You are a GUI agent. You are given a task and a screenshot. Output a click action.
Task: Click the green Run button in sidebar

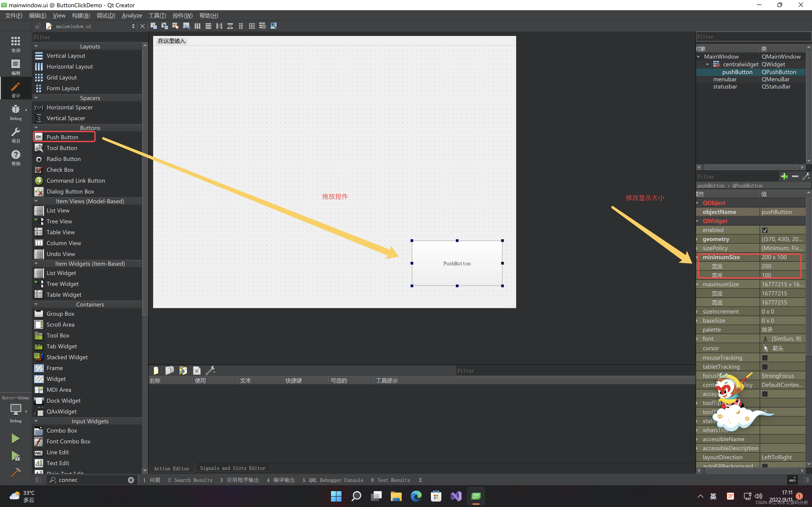click(15, 438)
